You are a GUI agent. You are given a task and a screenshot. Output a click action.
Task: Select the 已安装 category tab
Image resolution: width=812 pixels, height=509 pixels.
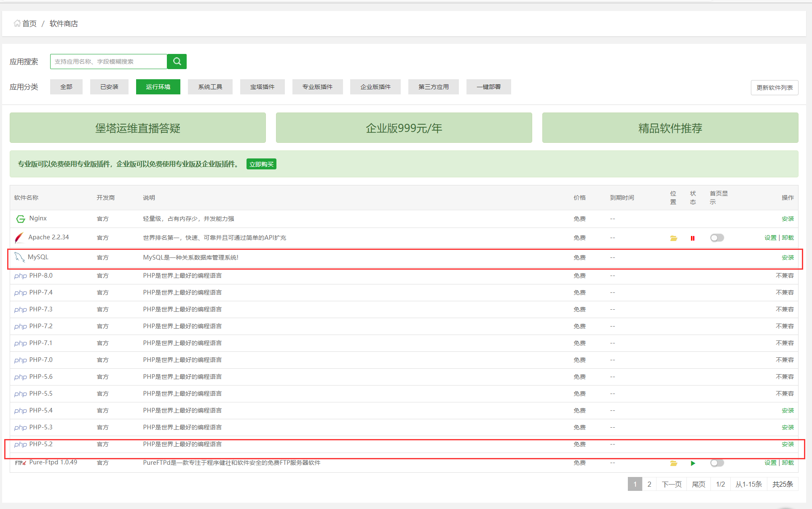[109, 87]
